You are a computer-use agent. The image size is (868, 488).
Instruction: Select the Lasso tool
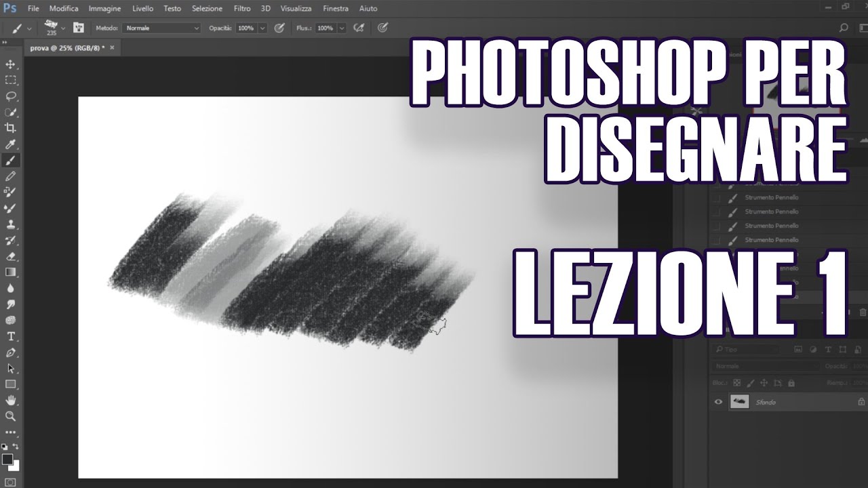coord(10,96)
